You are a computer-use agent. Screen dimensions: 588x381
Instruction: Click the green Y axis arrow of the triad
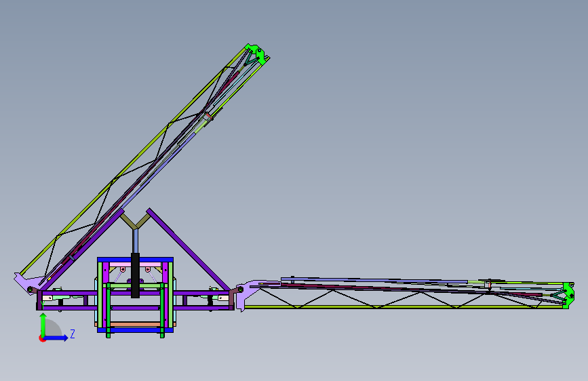(43, 325)
